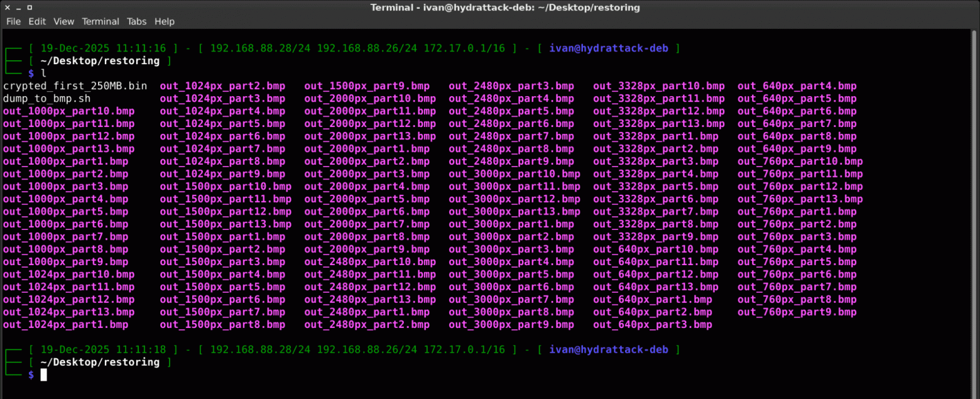Click out_3328px_part13.bmp file name
Viewport: 980px width, 399px height.
pyautogui.click(x=659, y=124)
